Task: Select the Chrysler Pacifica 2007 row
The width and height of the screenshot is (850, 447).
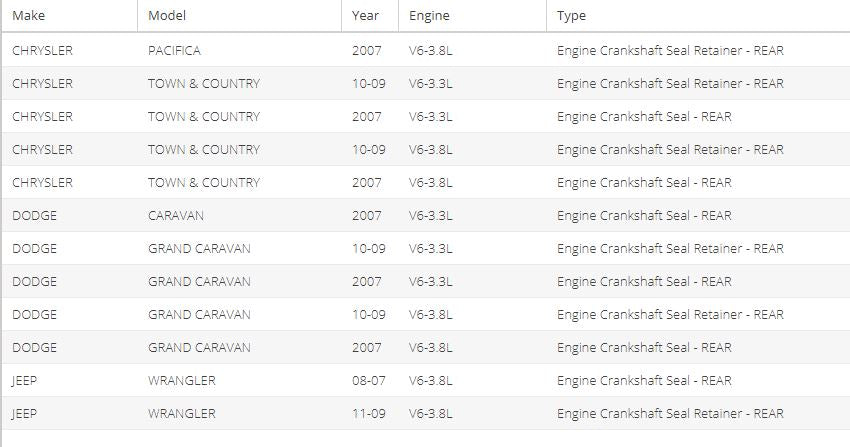Action: (426, 50)
